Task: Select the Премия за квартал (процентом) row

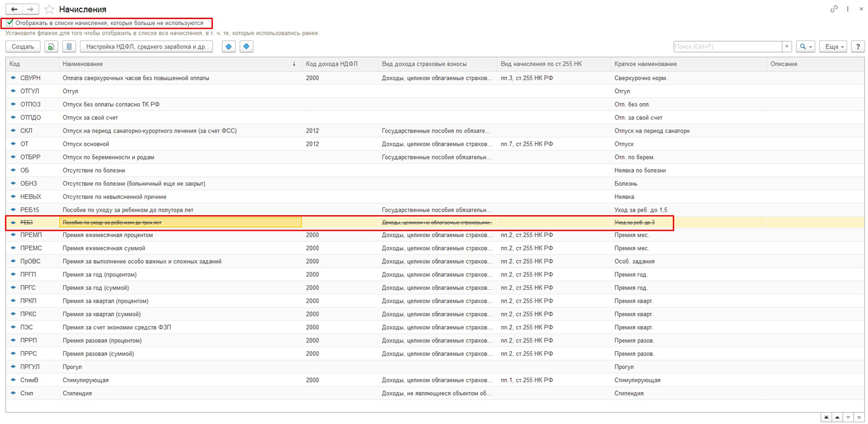Action: point(435,301)
